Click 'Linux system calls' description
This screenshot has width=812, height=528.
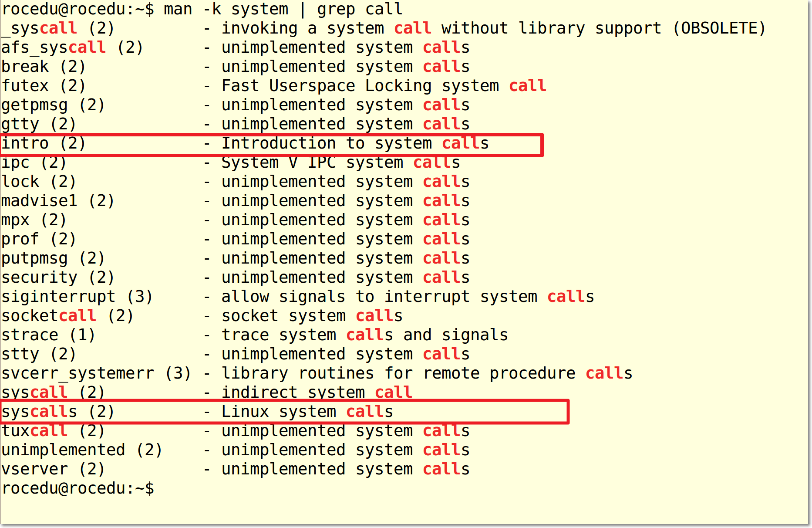pyautogui.click(x=307, y=412)
